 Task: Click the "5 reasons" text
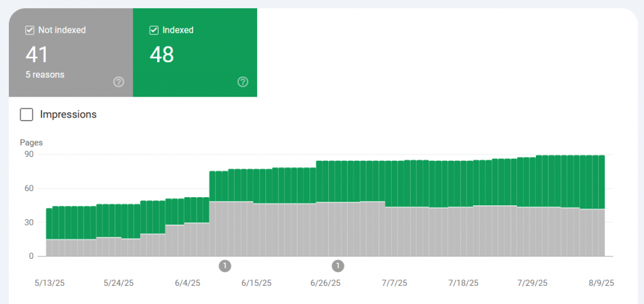click(45, 75)
